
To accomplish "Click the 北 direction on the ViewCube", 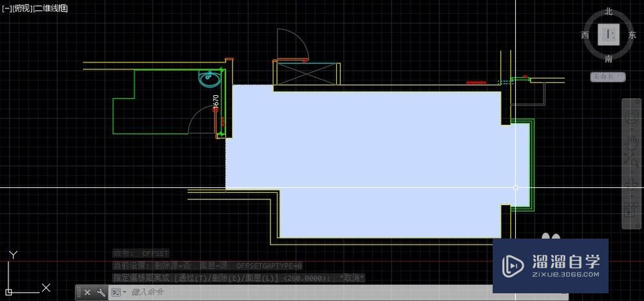I will pos(609,12).
